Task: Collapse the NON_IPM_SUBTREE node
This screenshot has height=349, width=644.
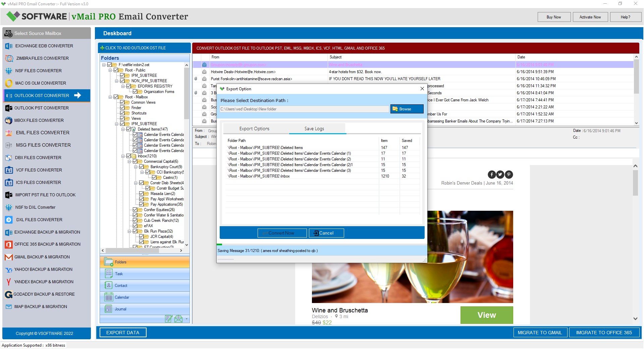Action: tap(117, 81)
